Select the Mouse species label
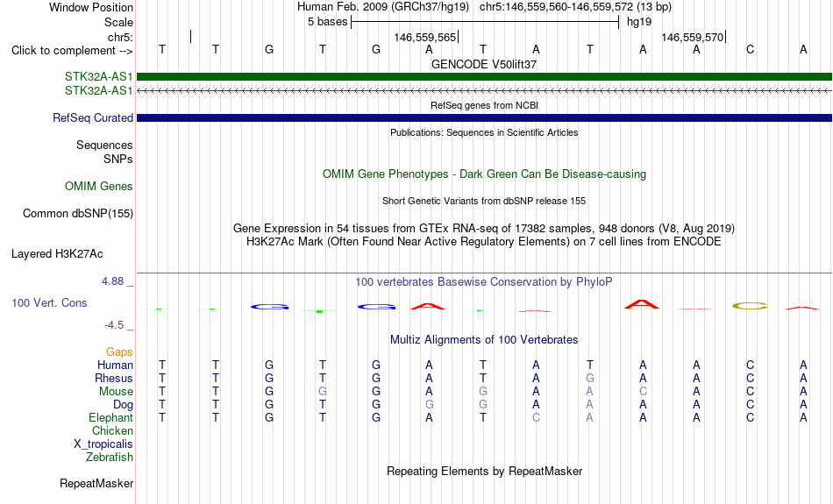 point(116,392)
